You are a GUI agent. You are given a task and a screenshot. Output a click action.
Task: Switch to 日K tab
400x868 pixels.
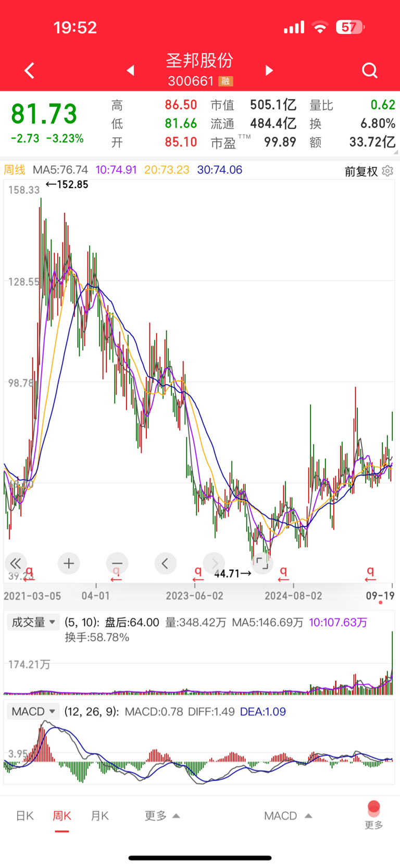[25, 816]
